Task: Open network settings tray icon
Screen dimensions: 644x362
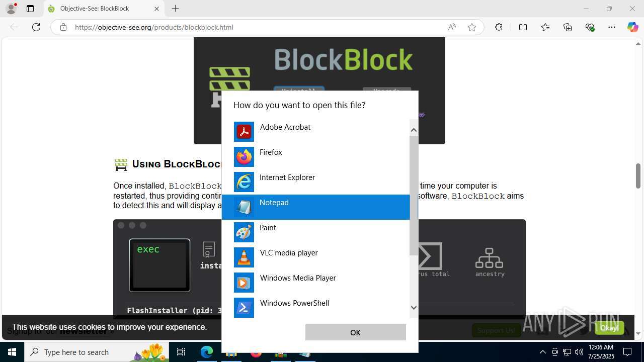Action: (x=567, y=352)
